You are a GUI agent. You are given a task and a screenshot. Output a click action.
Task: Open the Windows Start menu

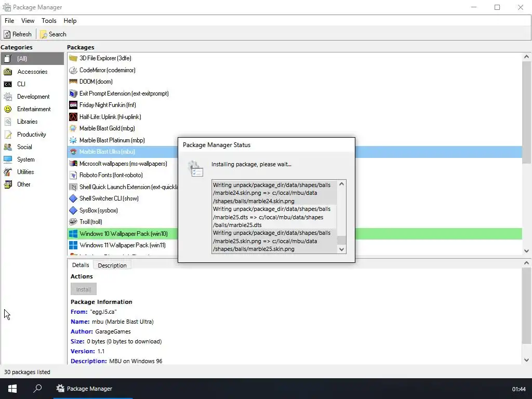pyautogui.click(x=12, y=389)
